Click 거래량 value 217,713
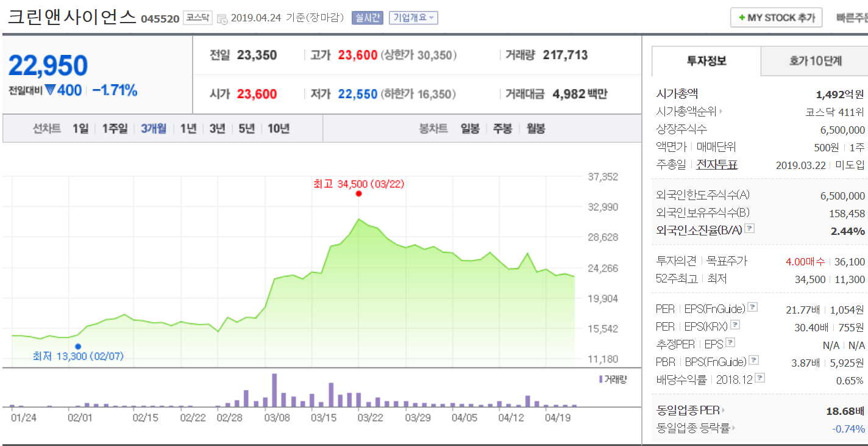Image resolution: width=868 pixels, height=446 pixels. 565,56
